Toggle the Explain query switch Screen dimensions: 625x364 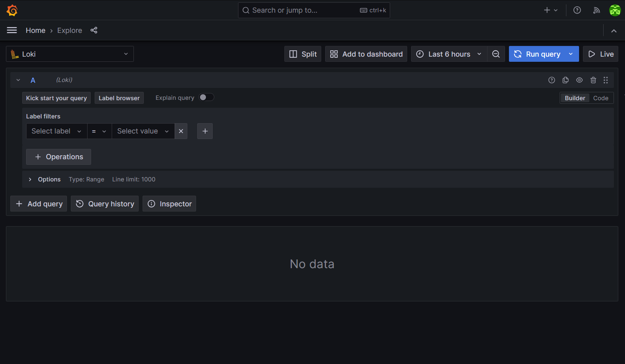[206, 97]
